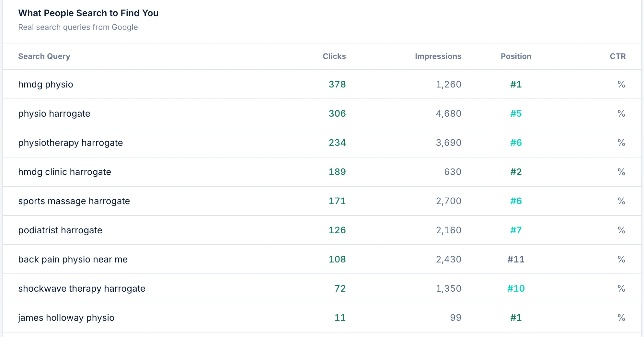This screenshot has width=644, height=337.
Task: Click 'physiotherapy harrogate' query text
Action: 70,143
